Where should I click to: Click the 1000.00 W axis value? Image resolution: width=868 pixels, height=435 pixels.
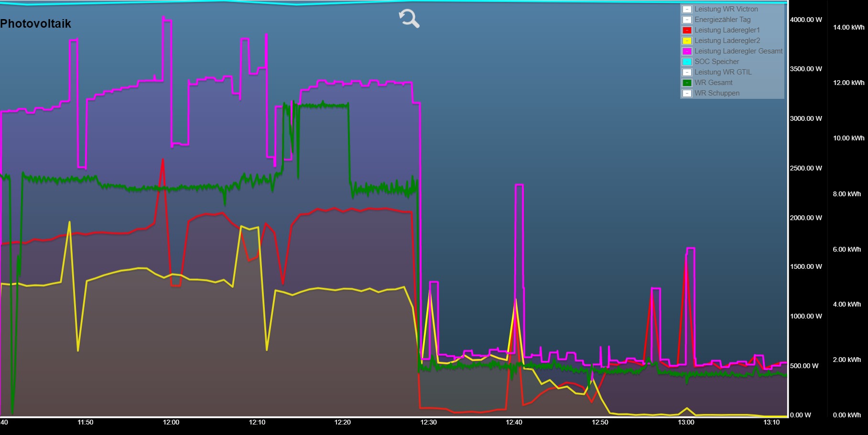click(x=806, y=316)
